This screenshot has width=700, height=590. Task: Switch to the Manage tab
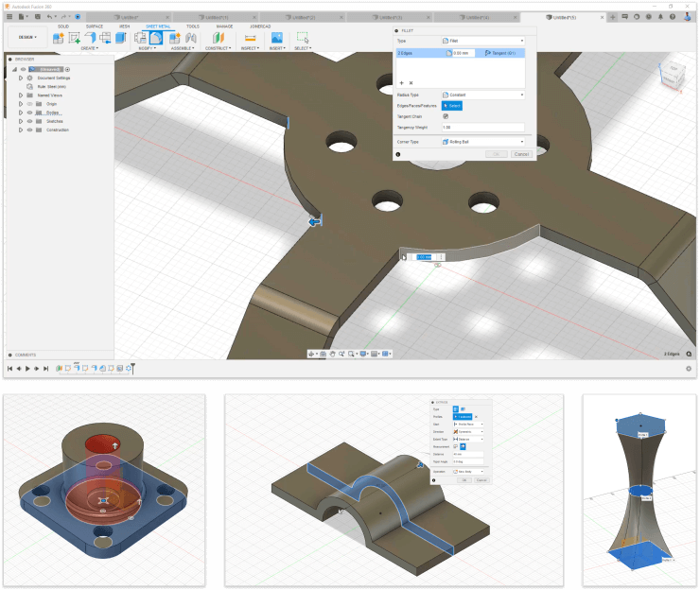[x=224, y=26]
